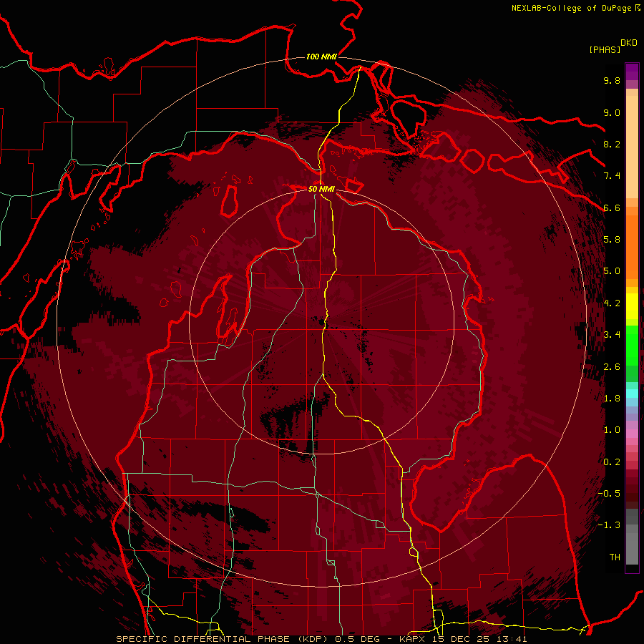The height and width of the screenshot is (644, 644).
Task: Select the 5.0 value on the color scale
Action: point(612,271)
